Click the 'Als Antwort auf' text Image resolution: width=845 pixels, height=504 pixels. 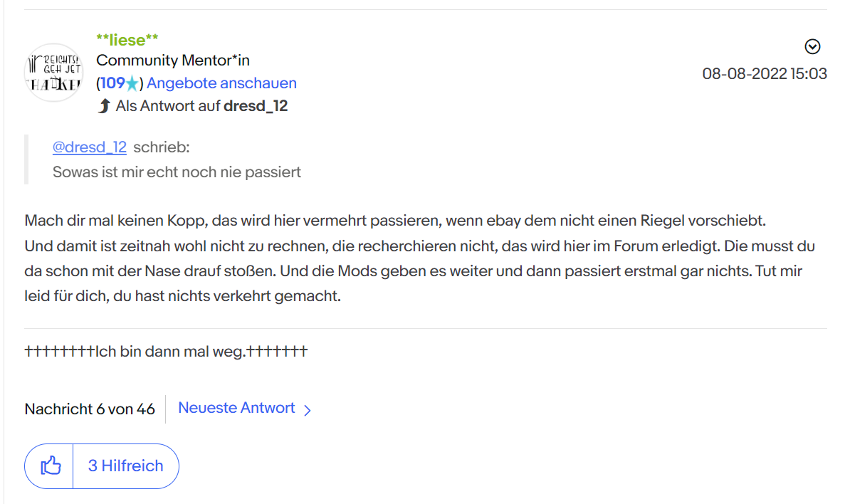167,105
